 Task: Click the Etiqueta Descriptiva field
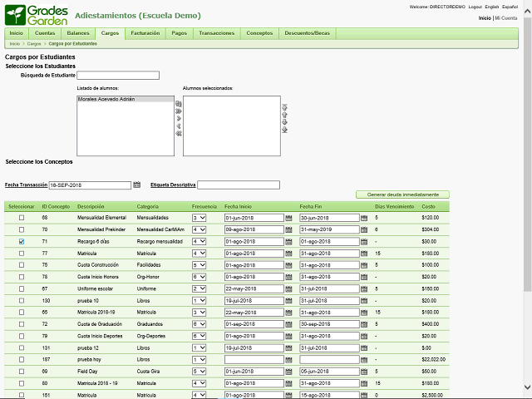[239, 185]
